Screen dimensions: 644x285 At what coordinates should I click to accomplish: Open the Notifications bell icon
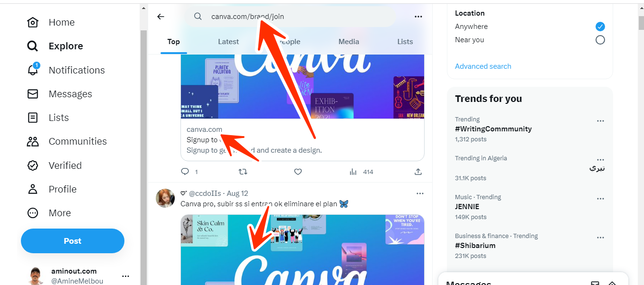(x=33, y=70)
